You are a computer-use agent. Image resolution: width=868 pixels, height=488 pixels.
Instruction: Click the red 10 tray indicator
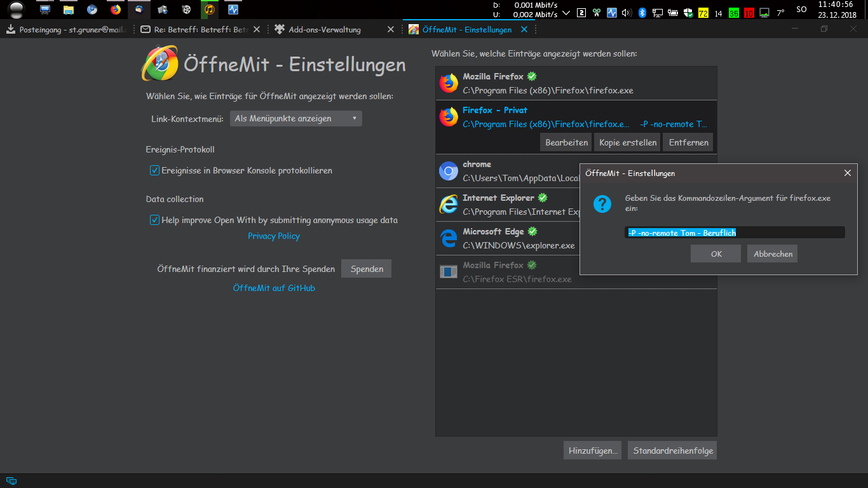pyautogui.click(x=749, y=13)
